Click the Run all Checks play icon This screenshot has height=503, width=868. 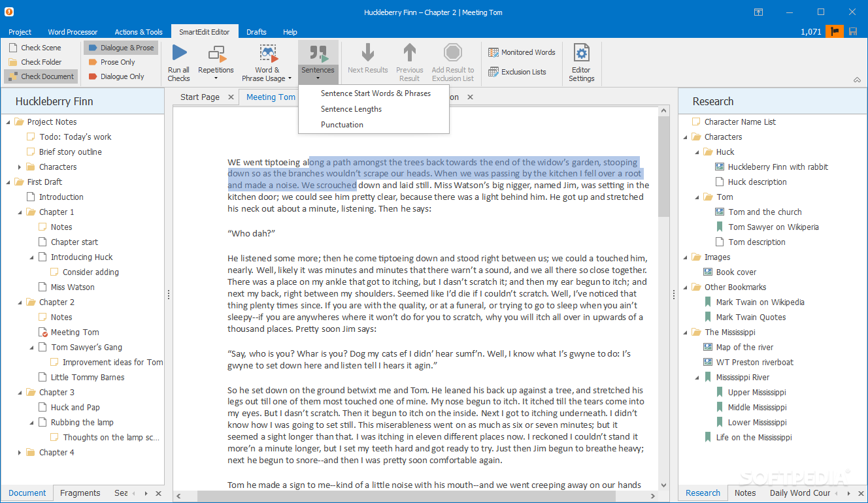coord(178,54)
